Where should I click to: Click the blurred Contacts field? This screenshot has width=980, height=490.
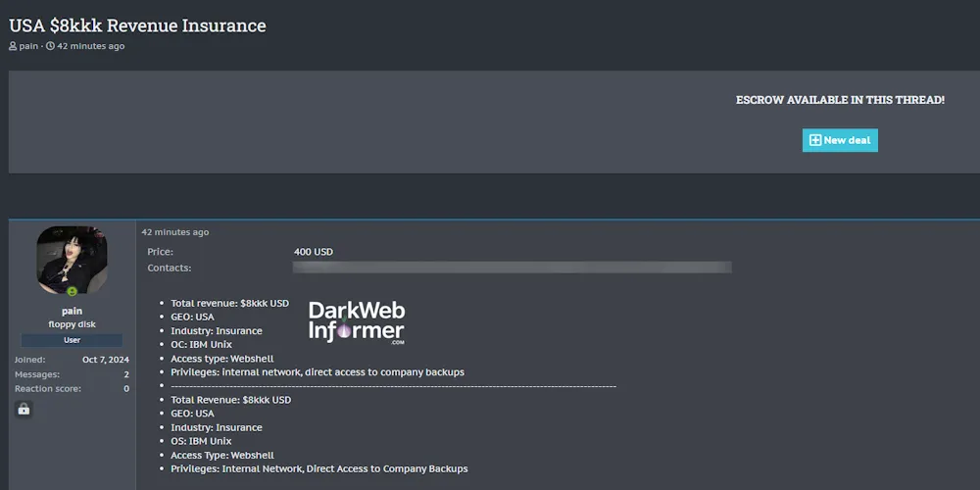point(512,268)
